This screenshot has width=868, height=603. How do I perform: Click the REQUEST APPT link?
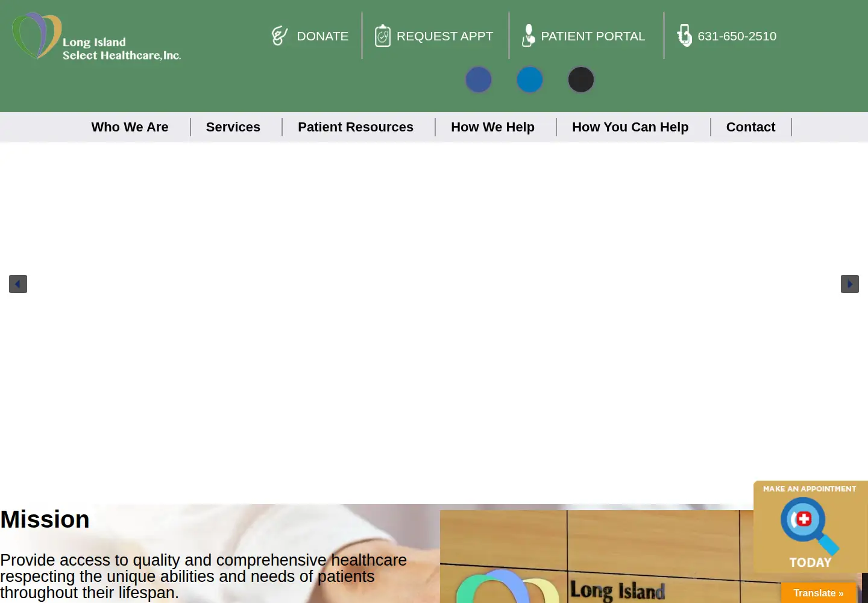pyautogui.click(x=445, y=36)
